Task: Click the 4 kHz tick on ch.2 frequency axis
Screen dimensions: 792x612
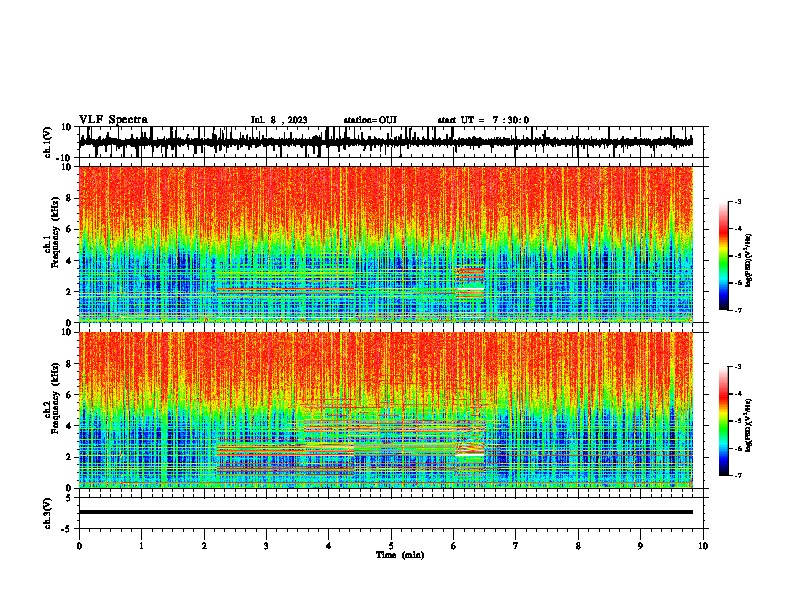Action: click(69, 426)
